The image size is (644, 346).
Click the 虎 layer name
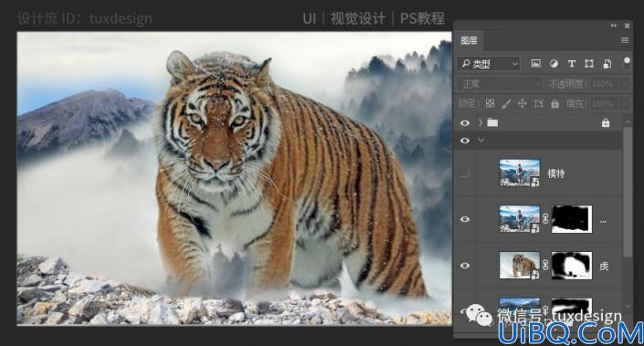click(x=603, y=266)
